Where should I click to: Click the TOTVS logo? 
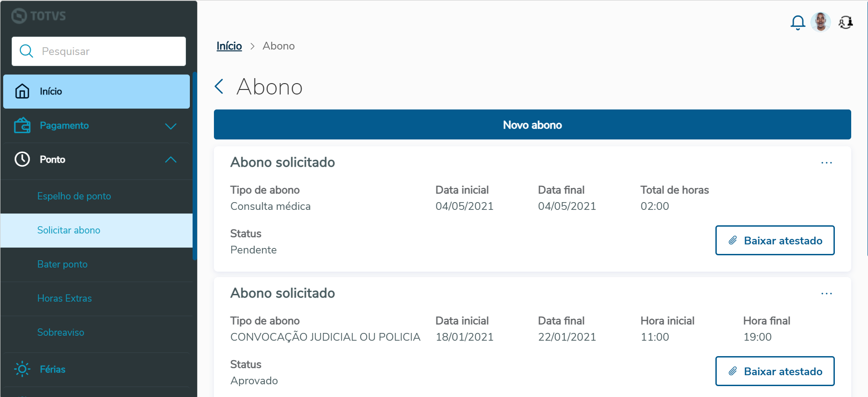tap(39, 16)
